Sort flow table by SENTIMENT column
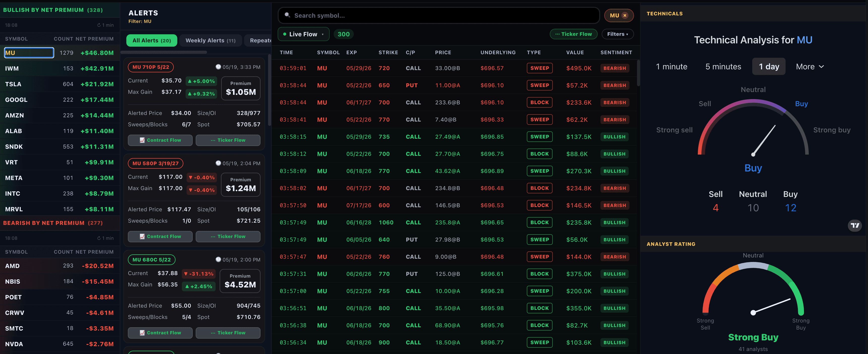The image size is (868, 354). 616,52
